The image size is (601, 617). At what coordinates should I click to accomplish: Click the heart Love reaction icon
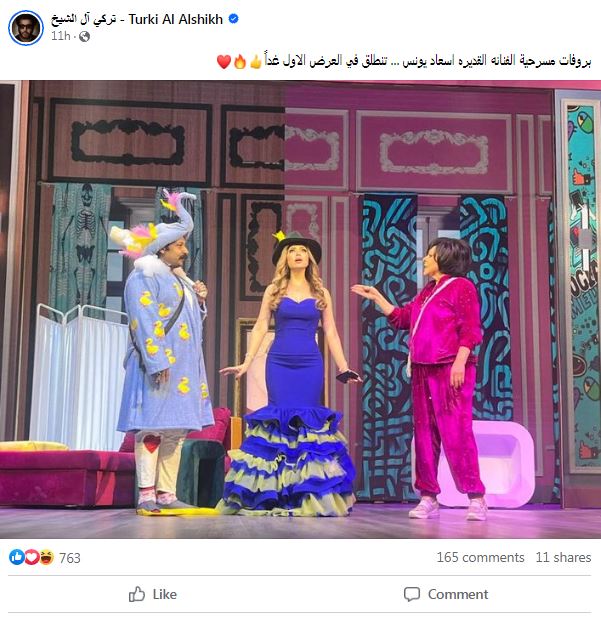(x=31, y=557)
